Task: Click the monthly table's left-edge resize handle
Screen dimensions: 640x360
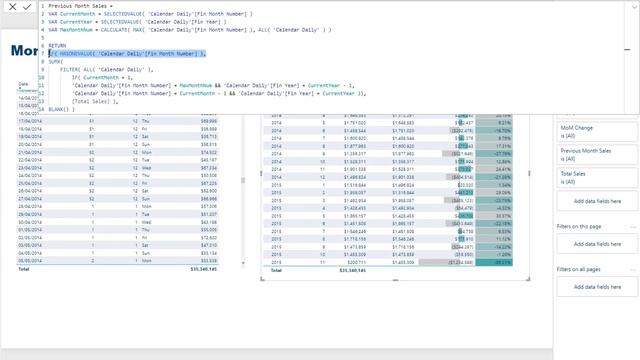Action: 261,173
